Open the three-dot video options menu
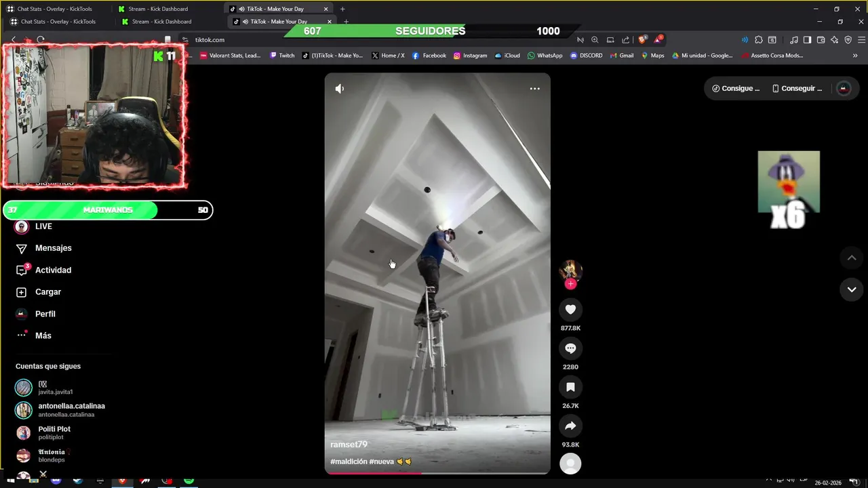The image size is (868, 488). coord(535,89)
